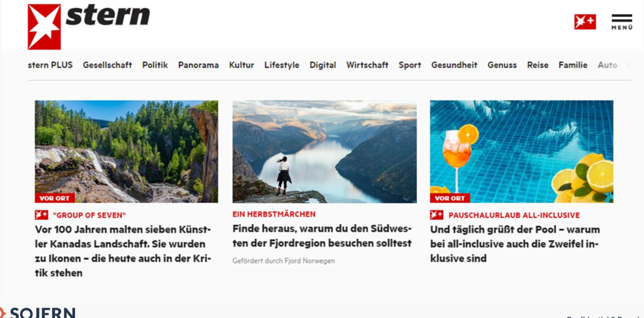Image resolution: width=644 pixels, height=318 pixels.
Task: Click the pool with cocktail thumbnail
Action: pyautogui.click(x=522, y=152)
